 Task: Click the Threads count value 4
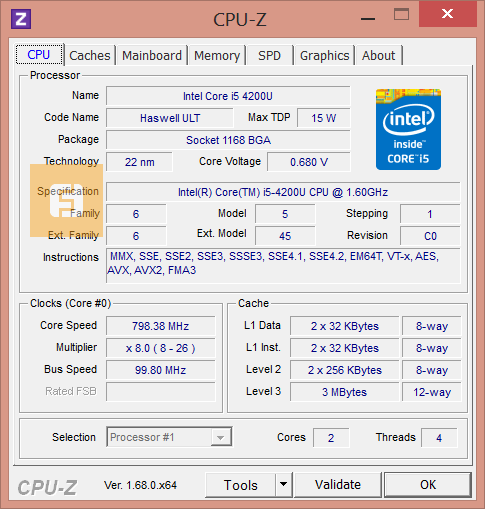439,438
